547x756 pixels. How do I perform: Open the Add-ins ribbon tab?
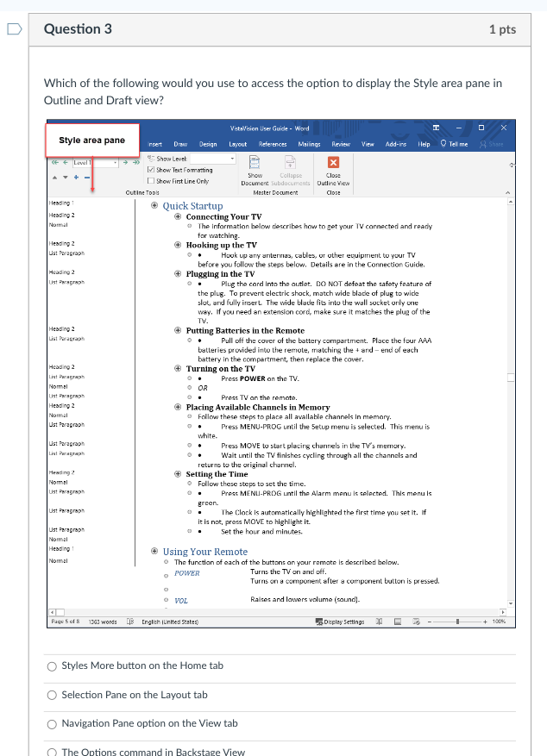point(396,144)
